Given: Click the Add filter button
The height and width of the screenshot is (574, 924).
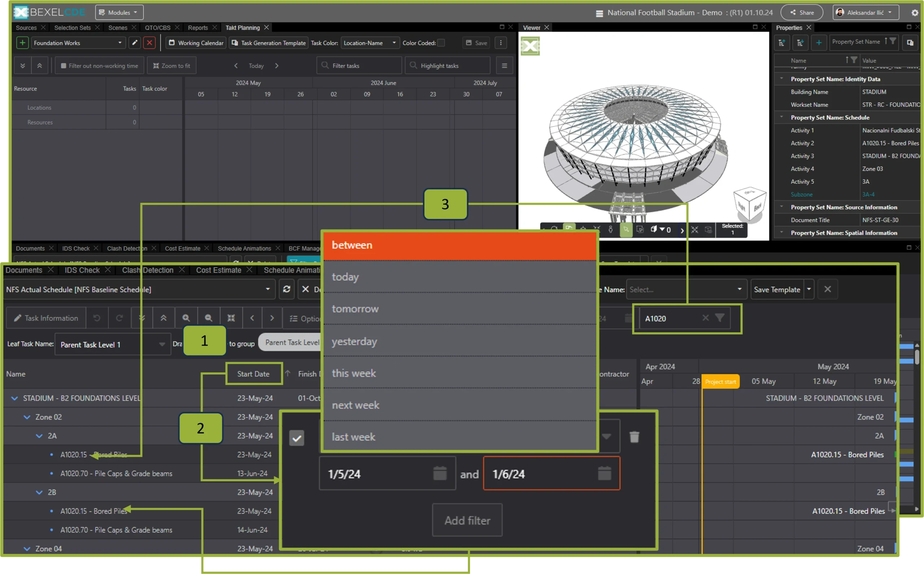Looking at the screenshot, I should (467, 520).
